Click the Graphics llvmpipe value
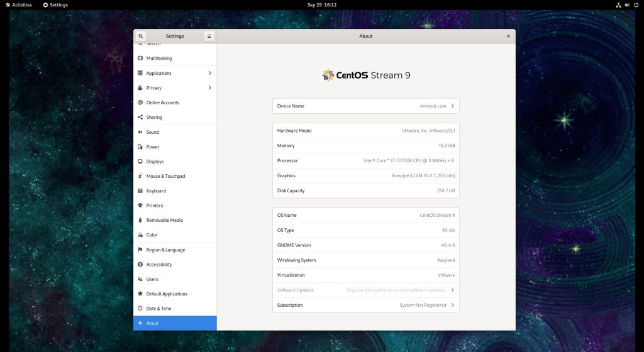This screenshot has height=352, width=644. coord(423,175)
